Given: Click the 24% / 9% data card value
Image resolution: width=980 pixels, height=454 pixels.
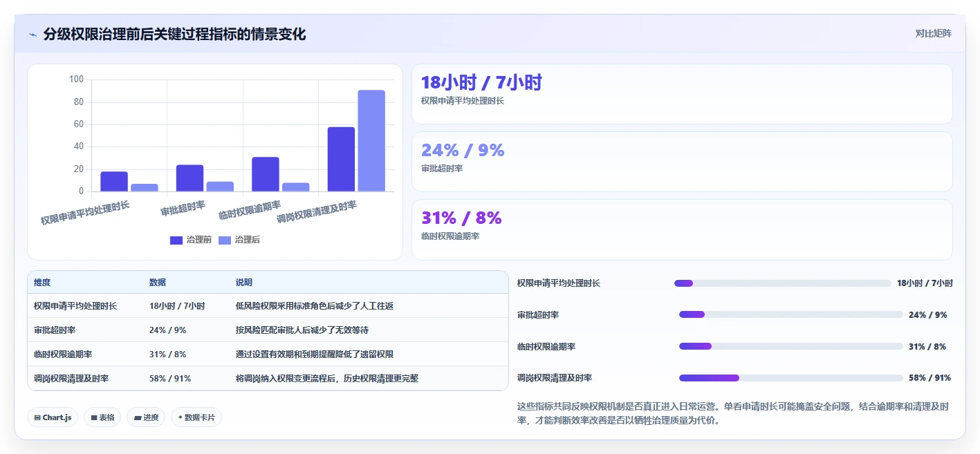Looking at the screenshot, I should [463, 150].
